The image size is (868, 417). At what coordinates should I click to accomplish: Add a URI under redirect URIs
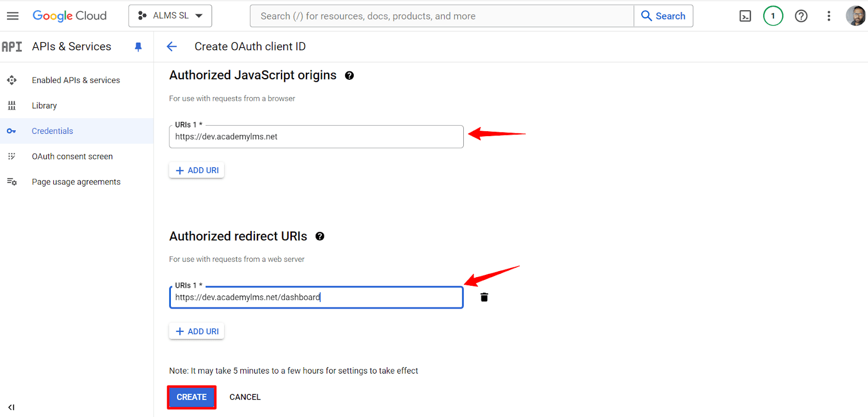pyautogui.click(x=196, y=331)
